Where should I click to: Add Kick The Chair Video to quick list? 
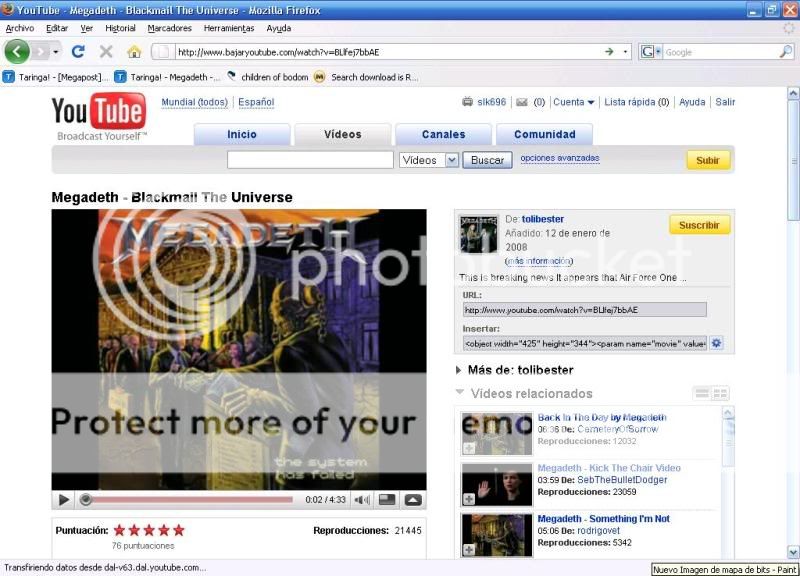(x=469, y=499)
